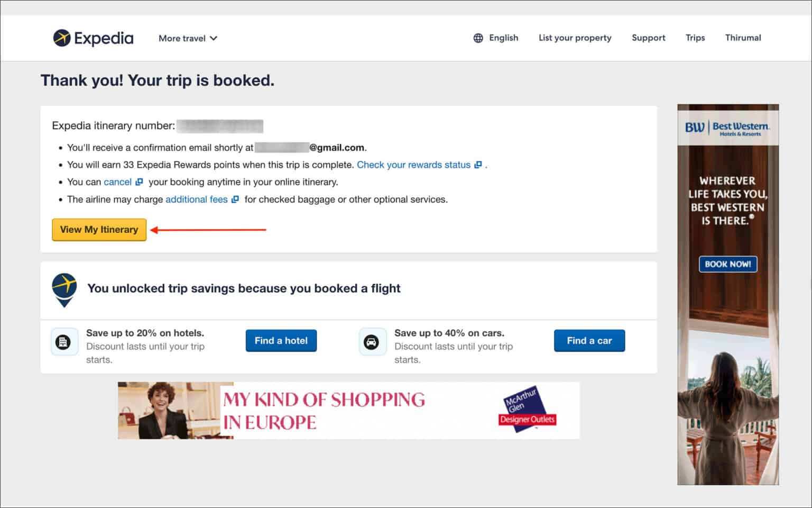Click Thirumal account name
Image resolution: width=812 pixels, height=508 pixels.
[x=743, y=38]
